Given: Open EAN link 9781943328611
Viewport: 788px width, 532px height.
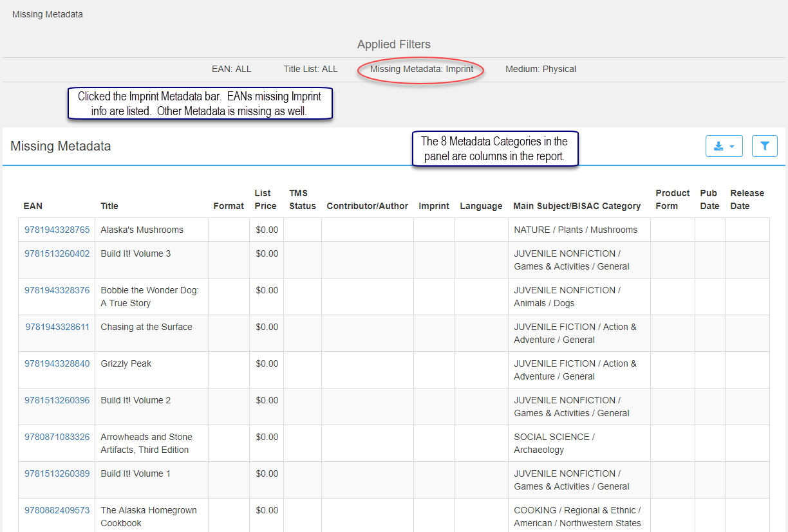Looking at the screenshot, I should point(57,327).
